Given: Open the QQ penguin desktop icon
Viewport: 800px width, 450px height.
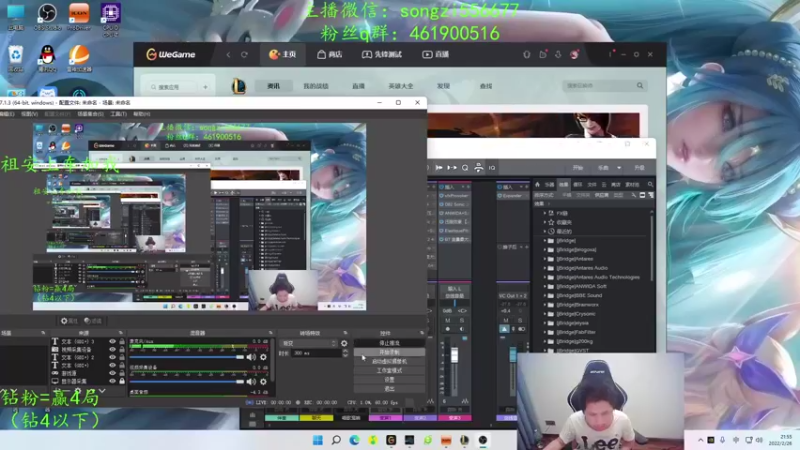Looking at the screenshot, I should tap(47, 57).
